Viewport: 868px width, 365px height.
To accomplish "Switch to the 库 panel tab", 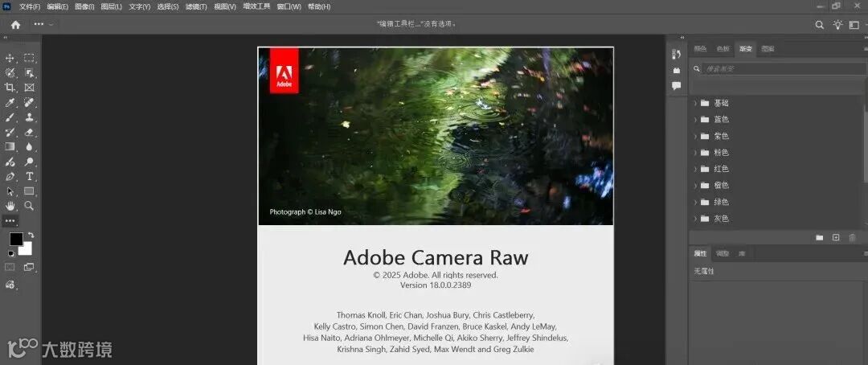I will click(742, 254).
